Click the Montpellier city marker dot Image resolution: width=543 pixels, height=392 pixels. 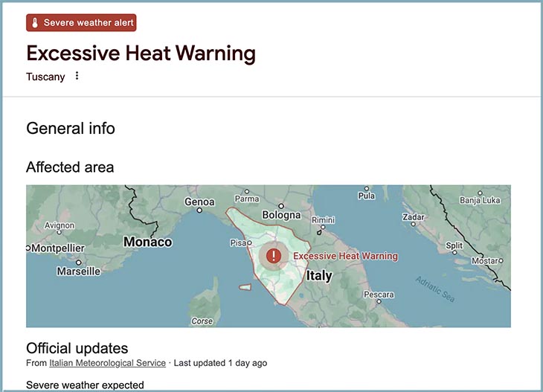tap(28, 248)
